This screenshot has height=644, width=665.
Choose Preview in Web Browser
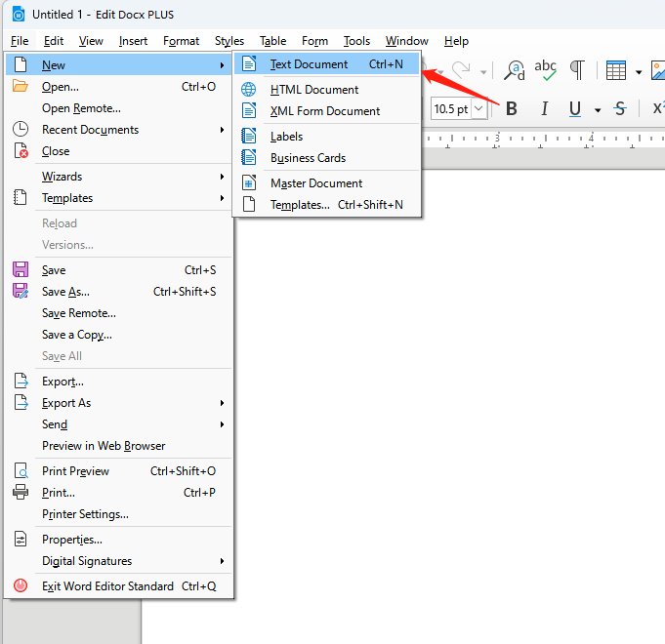click(x=119, y=446)
